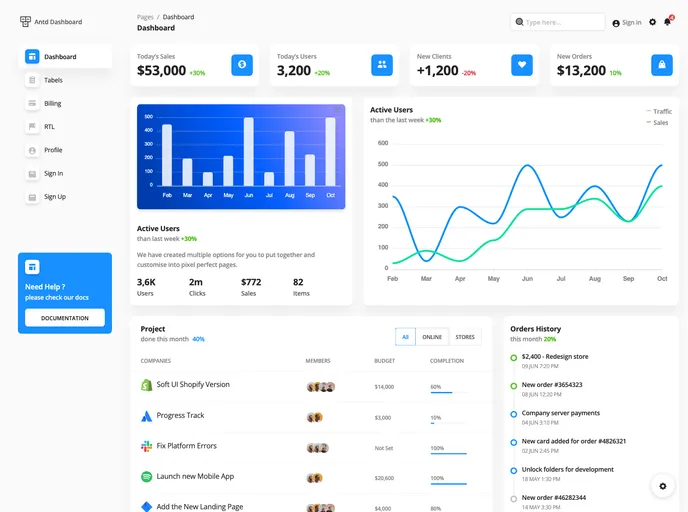Open the notifications bell in the header

(x=668, y=21)
